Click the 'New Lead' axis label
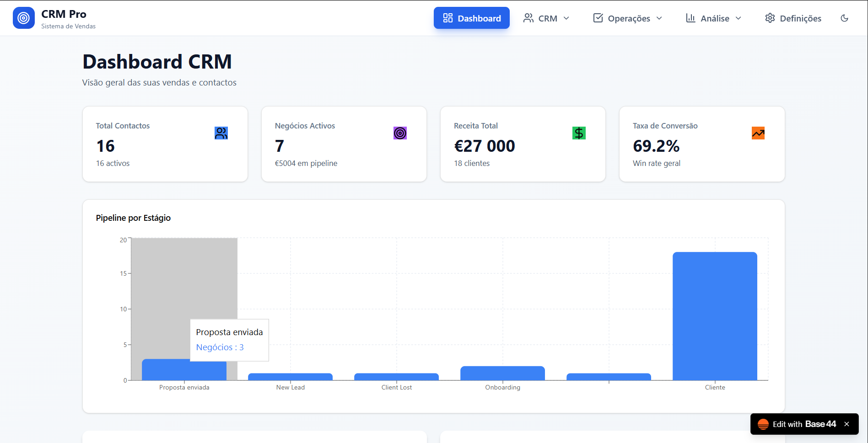The image size is (868, 443). [x=291, y=387]
